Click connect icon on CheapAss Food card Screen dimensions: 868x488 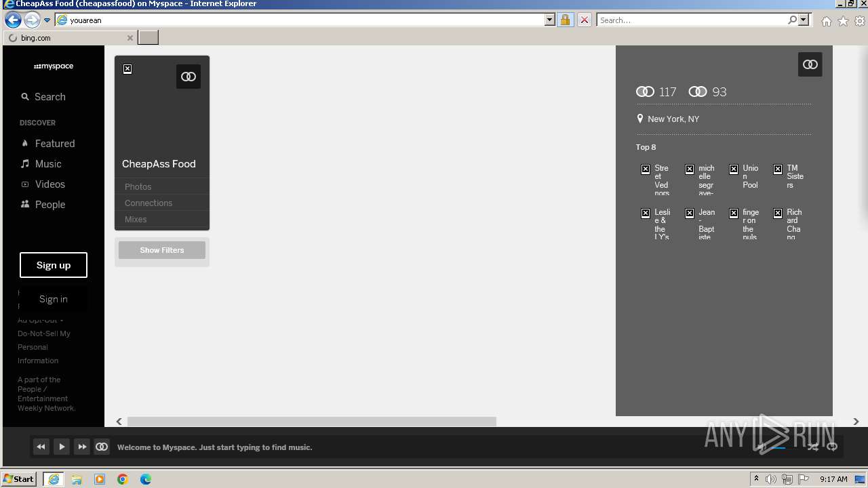point(189,77)
